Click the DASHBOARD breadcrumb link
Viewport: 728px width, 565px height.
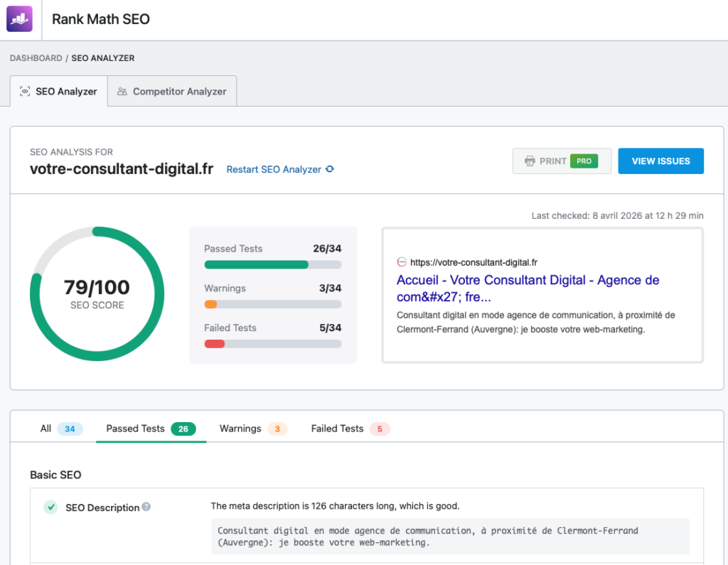[x=36, y=58]
